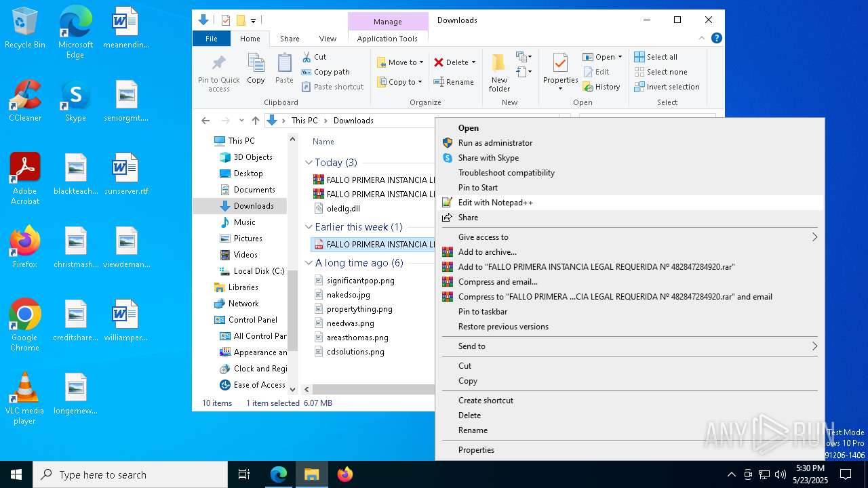Expand Send to submenu

pos(629,346)
